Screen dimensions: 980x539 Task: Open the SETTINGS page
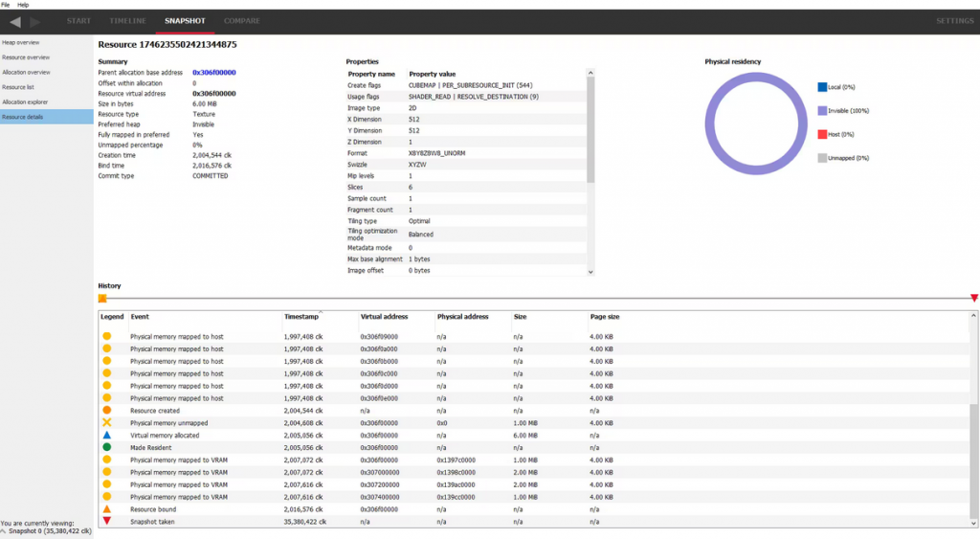click(x=954, y=21)
